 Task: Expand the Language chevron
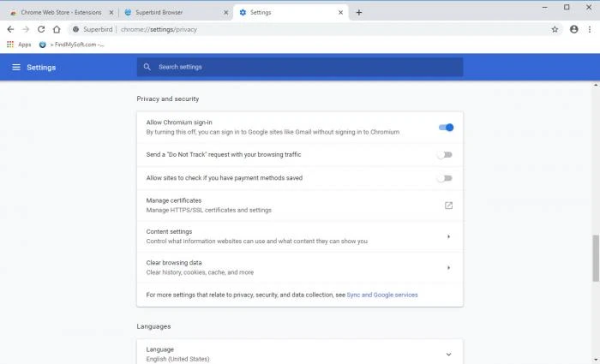(x=448, y=355)
